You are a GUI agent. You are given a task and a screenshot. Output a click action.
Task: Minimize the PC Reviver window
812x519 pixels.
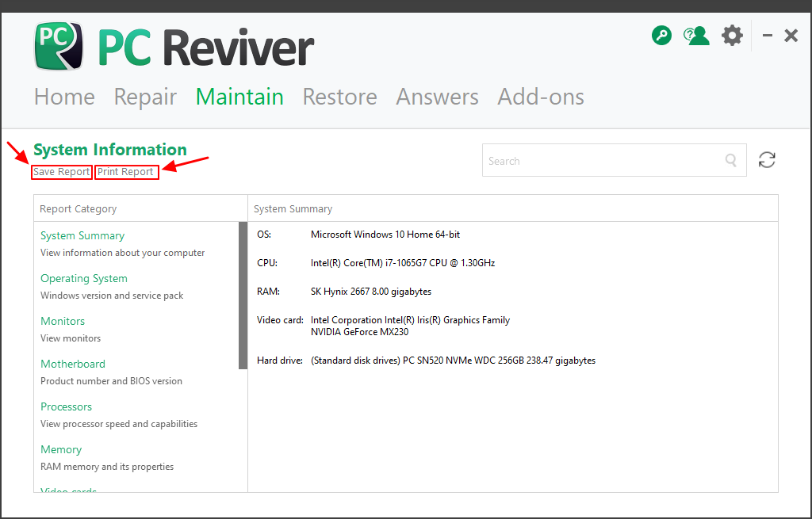[768, 36]
